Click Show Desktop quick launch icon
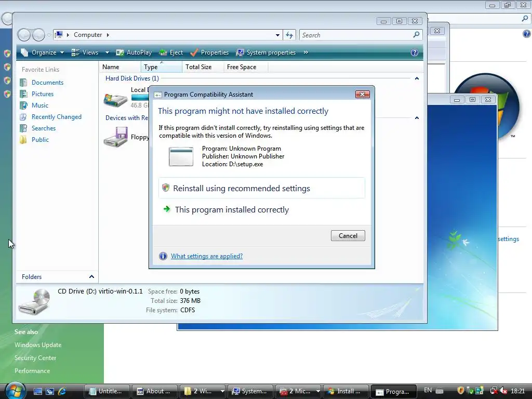Viewport: 532px width, 399px height. [x=37, y=391]
